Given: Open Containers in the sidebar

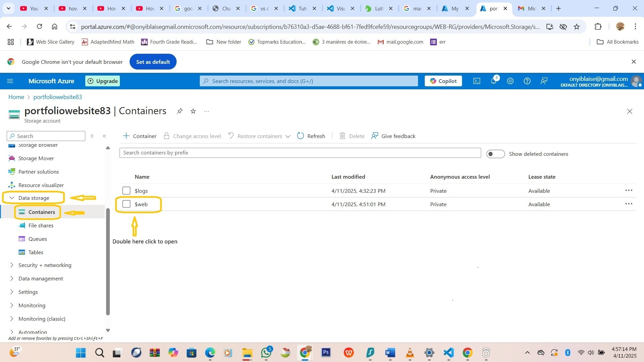Looking at the screenshot, I should (x=42, y=212).
